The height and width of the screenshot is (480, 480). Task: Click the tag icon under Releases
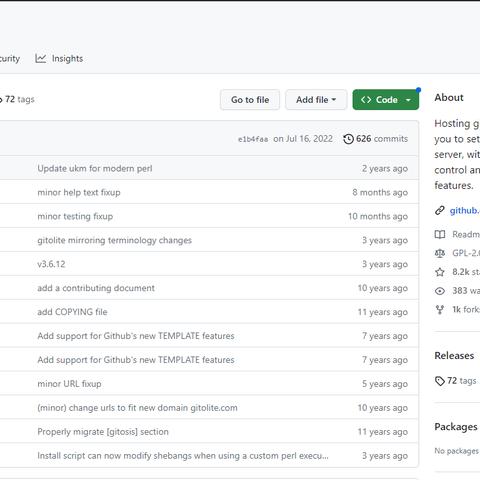[x=440, y=381]
